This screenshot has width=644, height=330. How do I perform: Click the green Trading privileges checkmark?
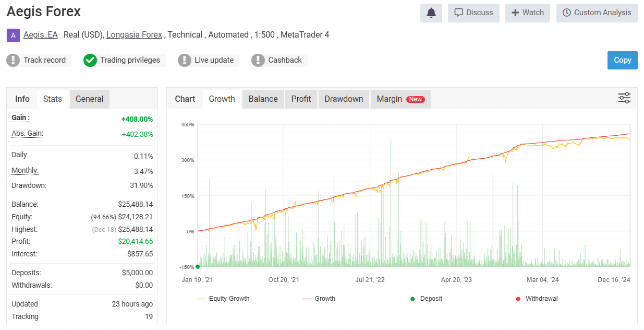90,60
